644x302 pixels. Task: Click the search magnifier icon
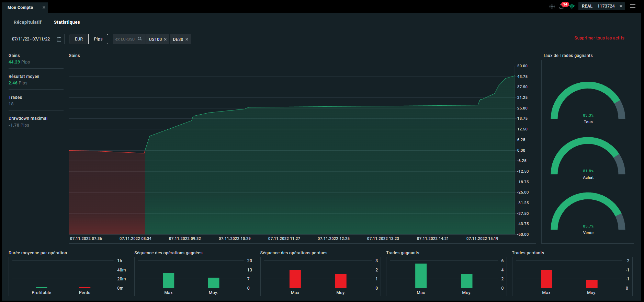140,39
